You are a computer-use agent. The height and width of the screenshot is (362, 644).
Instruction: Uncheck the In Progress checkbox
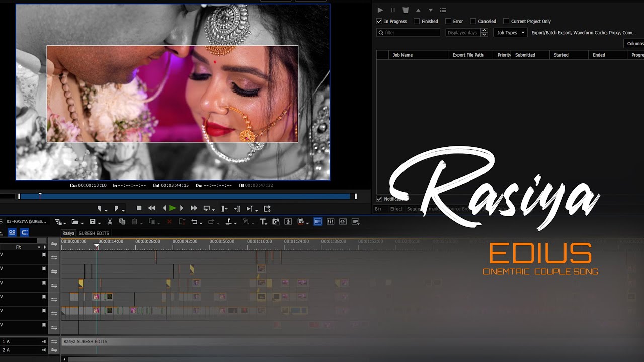[379, 21]
